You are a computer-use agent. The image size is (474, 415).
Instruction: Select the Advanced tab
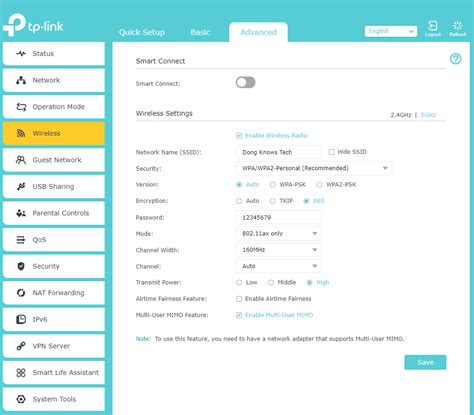pos(258,32)
